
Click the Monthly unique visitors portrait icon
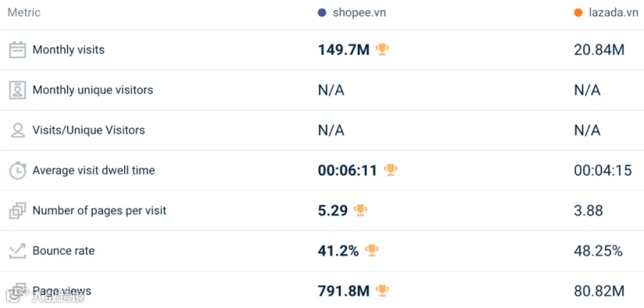[x=18, y=90]
